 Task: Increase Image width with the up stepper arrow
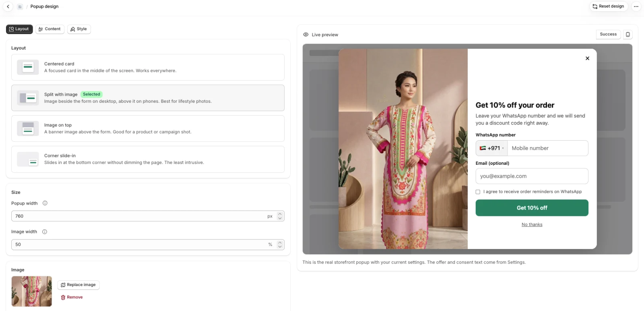click(x=280, y=243)
